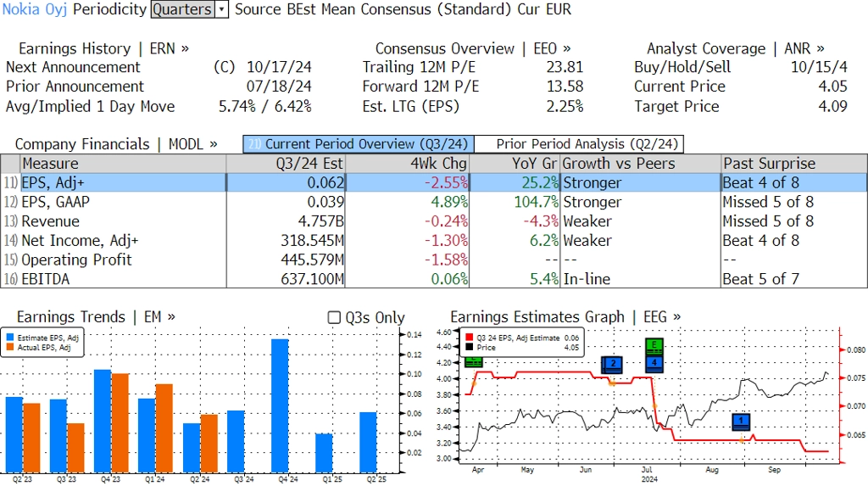This screenshot has width=868, height=486.
Task: Open Consensus Overview EEO section
Action: click(x=473, y=48)
